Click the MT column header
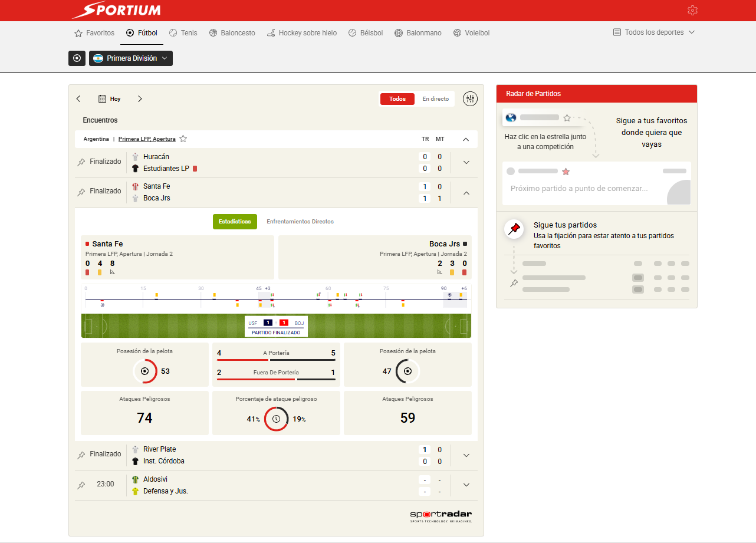Screen dimensions: 756x543 (440, 139)
